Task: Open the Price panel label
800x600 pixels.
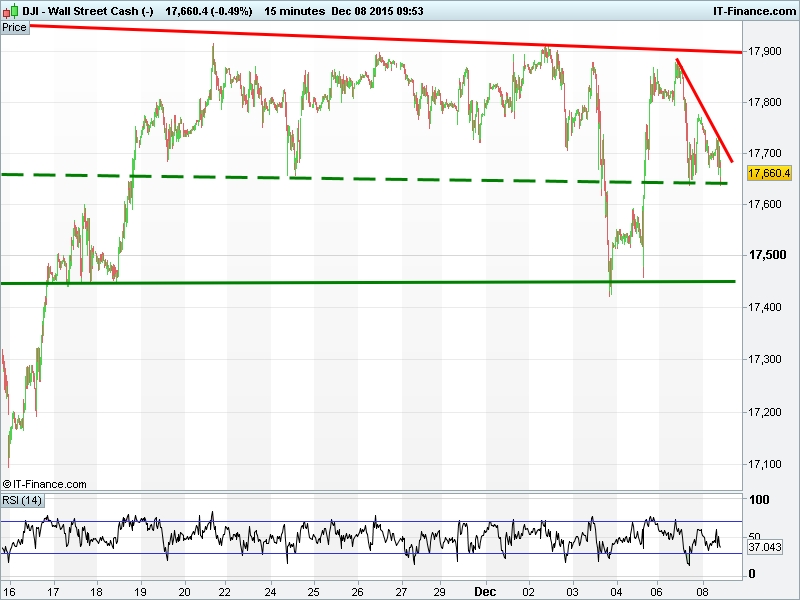Action: [x=15, y=27]
